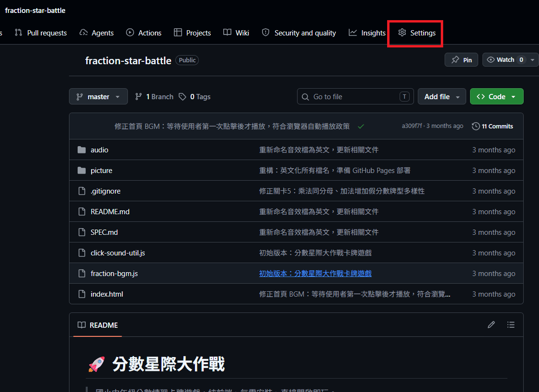Viewport: 539px width, 392px height.
Task: Click the pull request icon
Action: [x=19, y=32]
